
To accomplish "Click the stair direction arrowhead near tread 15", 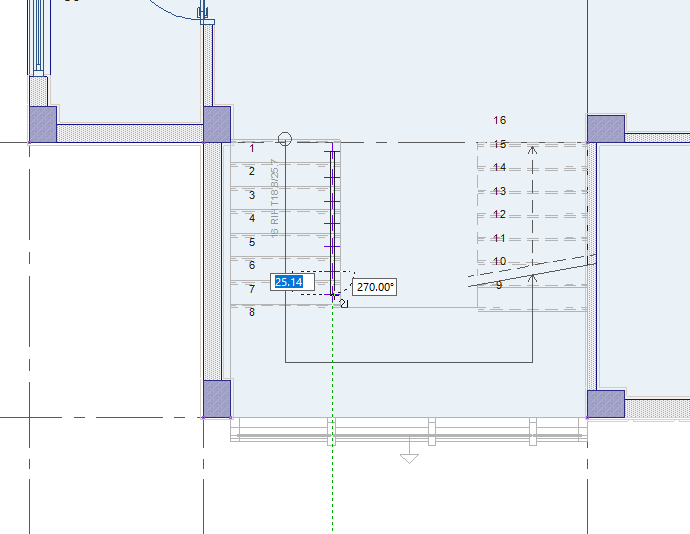I will pos(532,151).
